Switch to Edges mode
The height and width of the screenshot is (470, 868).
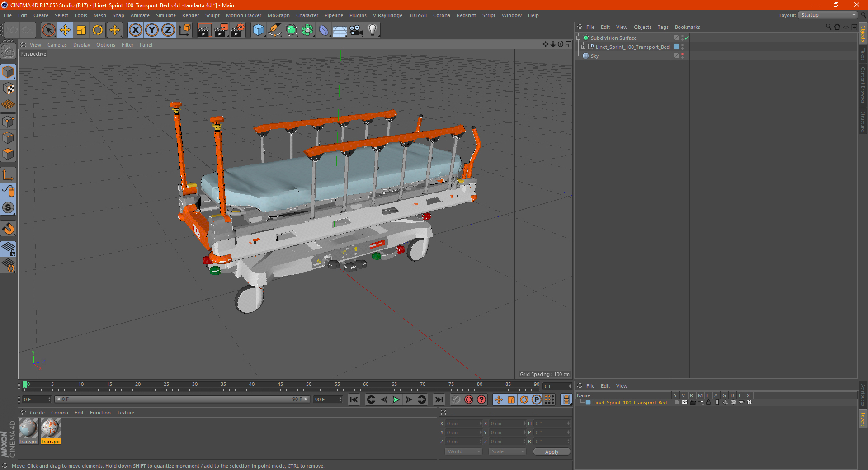tap(8, 138)
